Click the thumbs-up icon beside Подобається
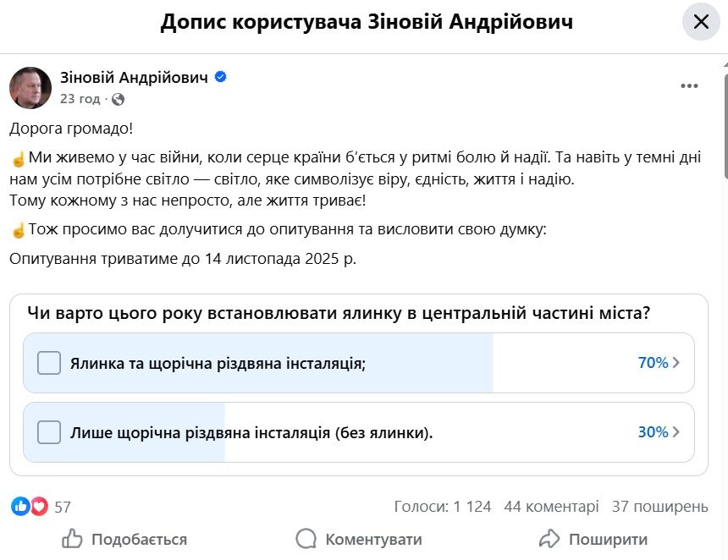Image resolution: width=728 pixels, height=560 pixels. click(x=71, y=539)
